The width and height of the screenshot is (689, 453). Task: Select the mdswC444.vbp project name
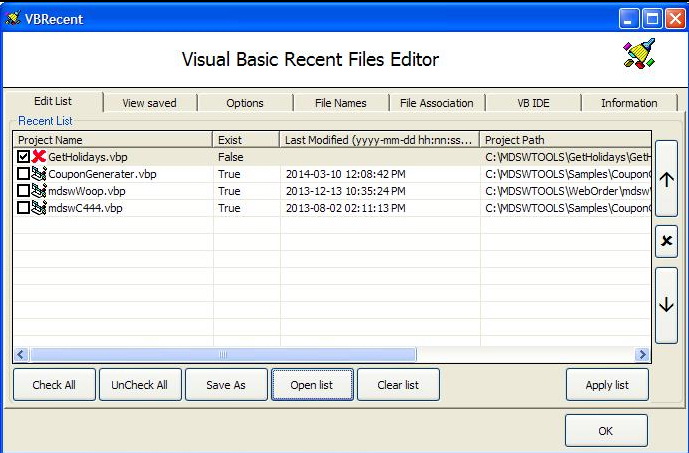pos(85,208)
